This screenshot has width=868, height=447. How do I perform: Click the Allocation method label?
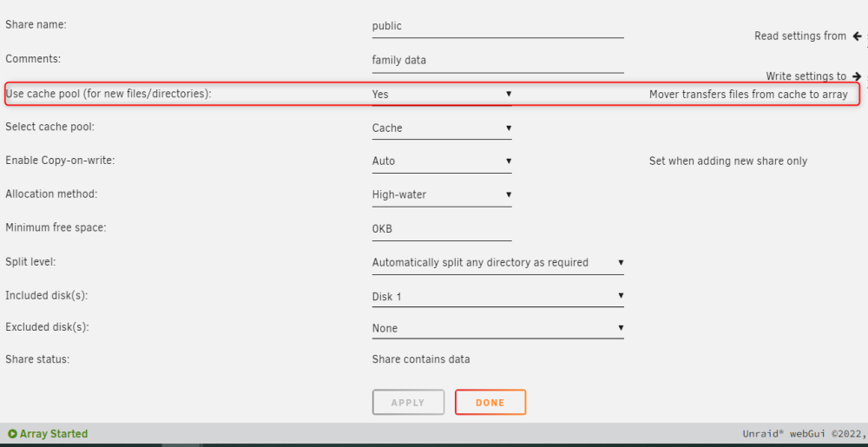coord(51,194)
